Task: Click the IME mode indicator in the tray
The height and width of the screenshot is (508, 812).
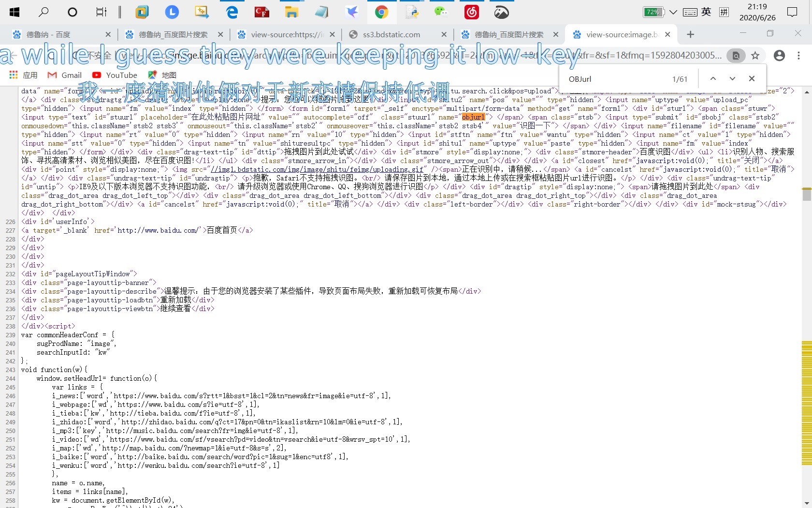Action: [724, 12]
